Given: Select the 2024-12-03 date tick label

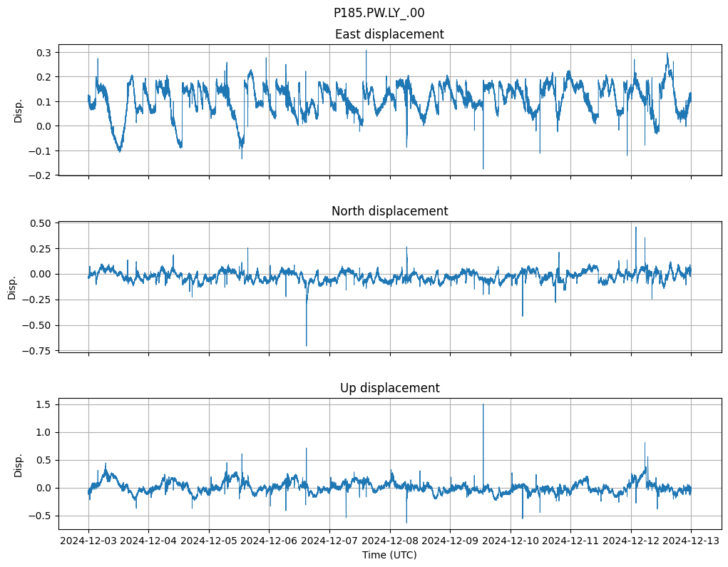Looking at the screenshot, I should (88, 541).
